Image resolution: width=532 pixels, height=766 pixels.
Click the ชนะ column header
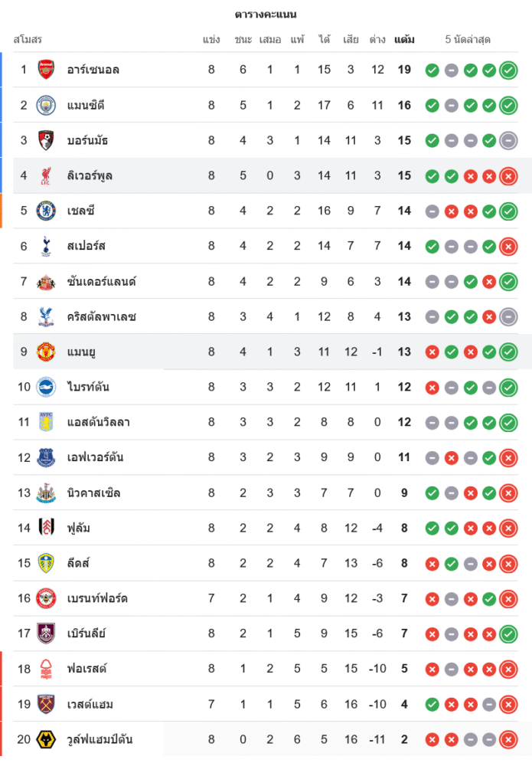(243, 39)
